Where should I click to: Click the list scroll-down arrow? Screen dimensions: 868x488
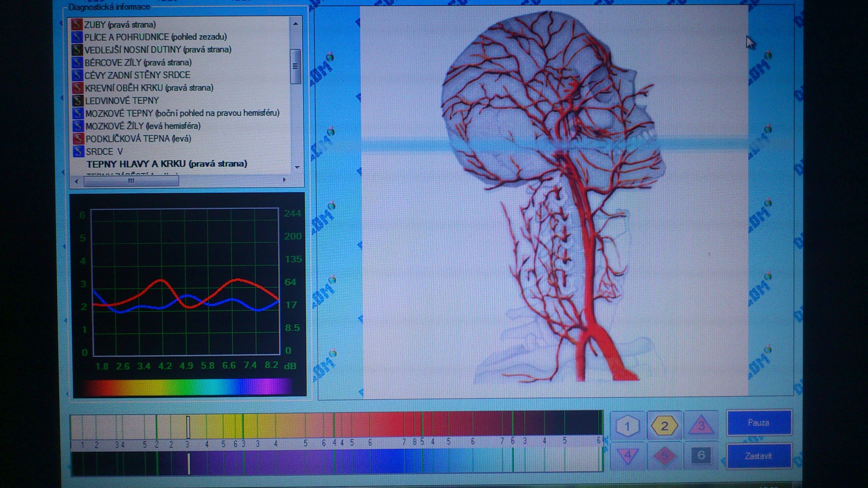click(297, 167)
